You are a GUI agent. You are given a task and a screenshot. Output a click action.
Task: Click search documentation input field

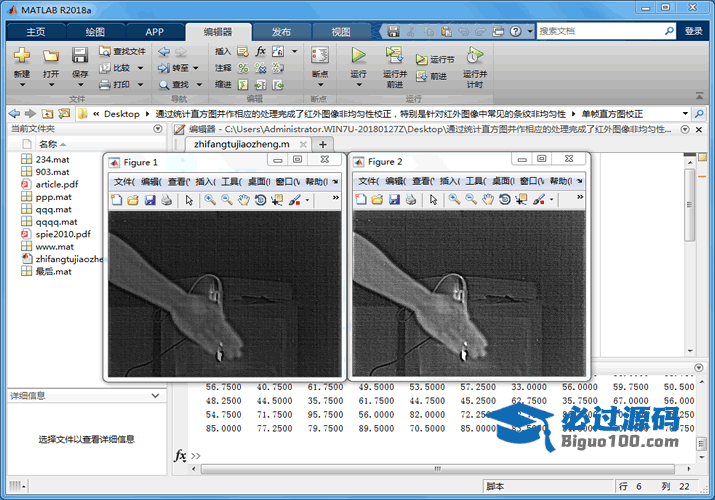[601, 31]
